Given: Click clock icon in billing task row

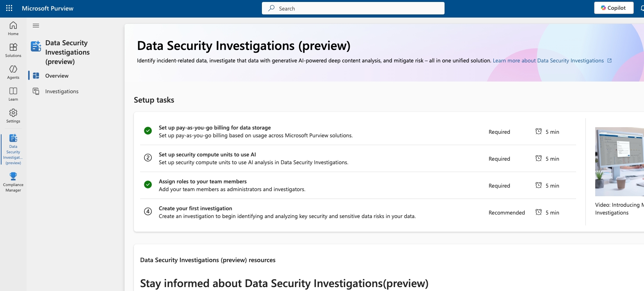Looking at the screenshot, I should [539, 131].
